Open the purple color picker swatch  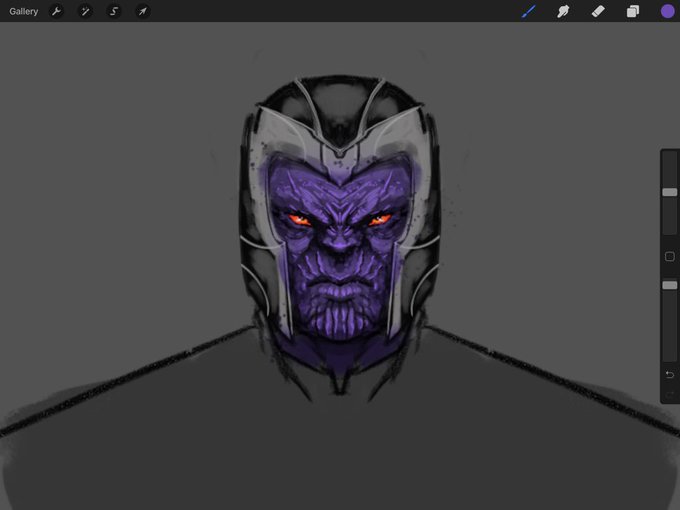point(667,11)
